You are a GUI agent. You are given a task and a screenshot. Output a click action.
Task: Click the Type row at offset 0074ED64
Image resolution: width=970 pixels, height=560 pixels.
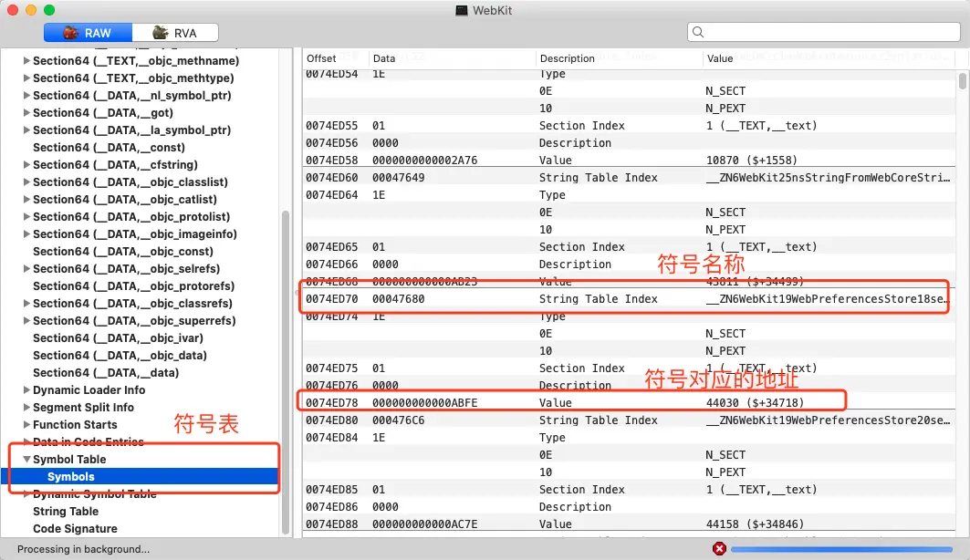tap(629, 194)
